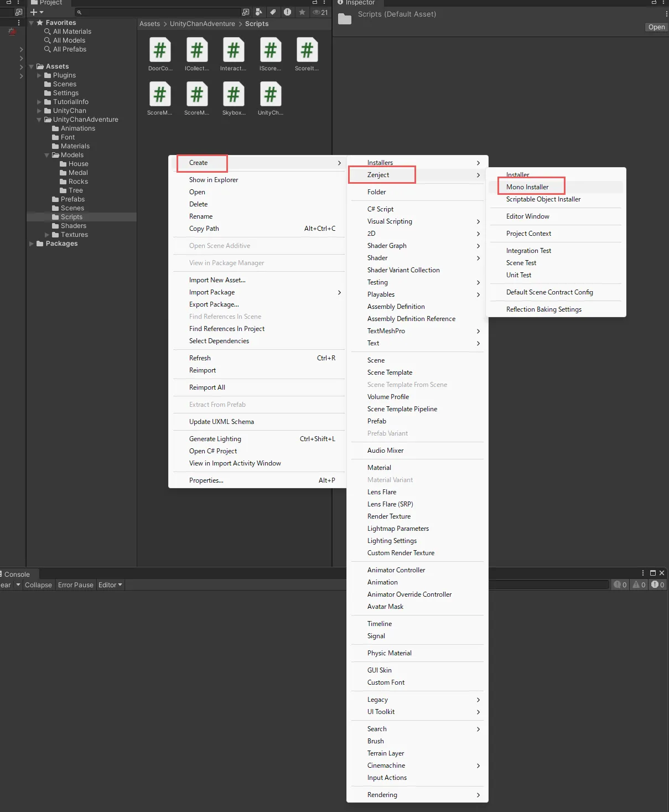Expand the Packages folder in project tree
Image resolution: width=669 pixels, height=812 pixels.
coord(32,244)
